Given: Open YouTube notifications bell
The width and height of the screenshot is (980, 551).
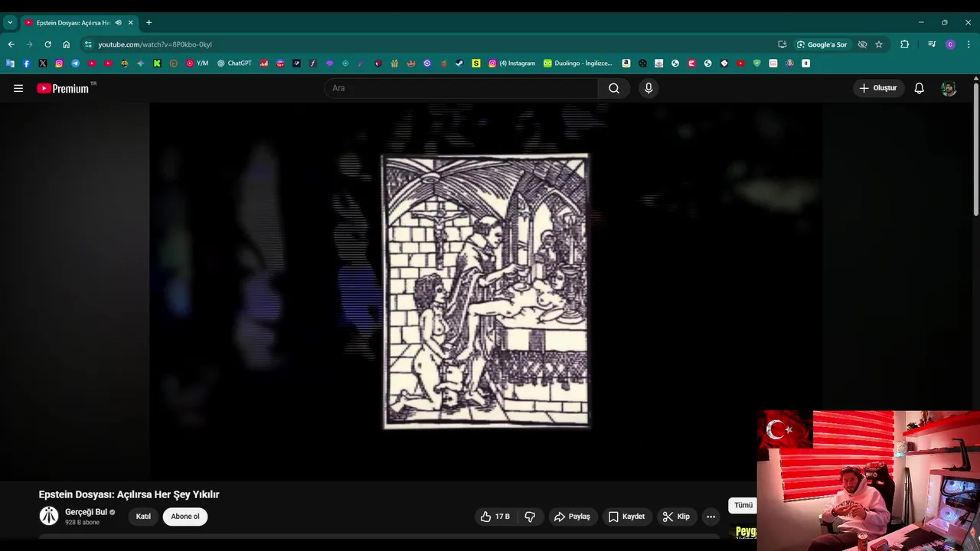Looking at the screenshot, I should [x=920, y=88].
